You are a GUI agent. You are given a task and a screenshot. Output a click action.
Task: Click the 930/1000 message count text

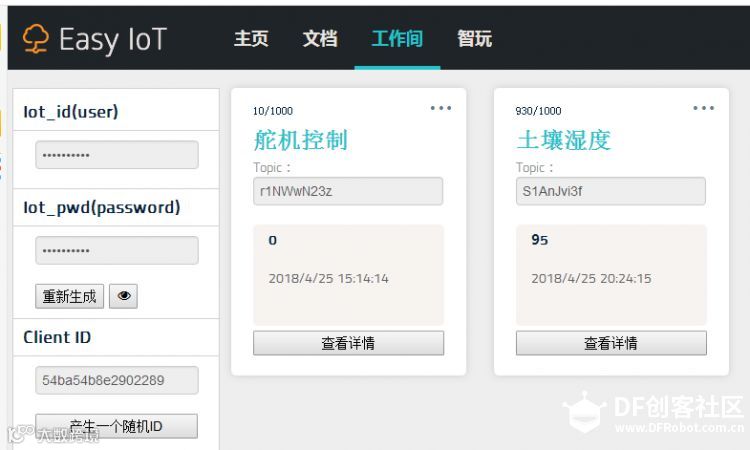point(538,111)
